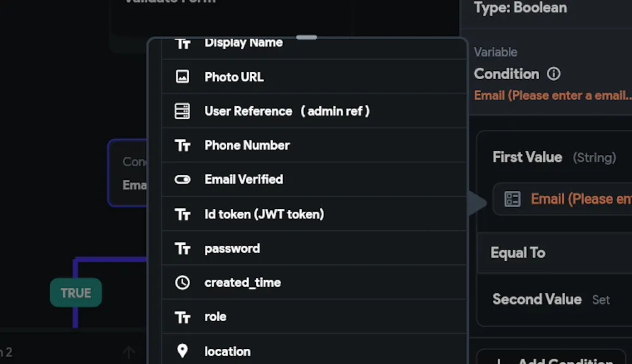Screen dimensions: 632x364
Task: Grab the popup drag handle at top
Action: 307,37
